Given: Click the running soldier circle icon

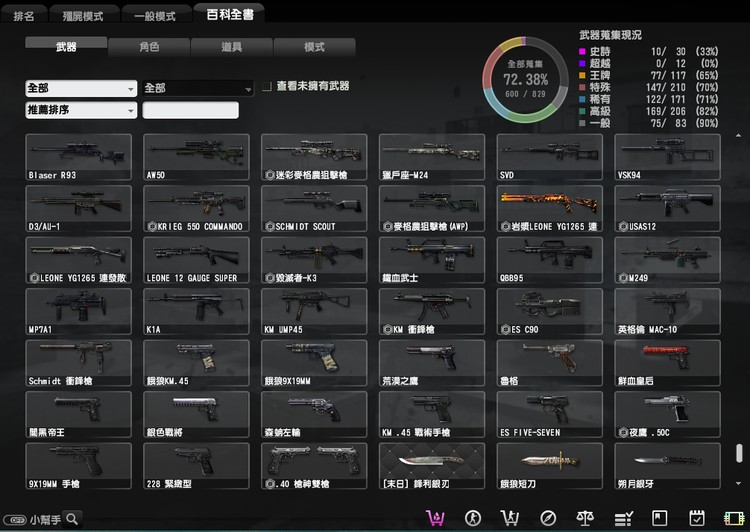Looking at the screenshot, I should pyautogui.click(x=473, y=518).
